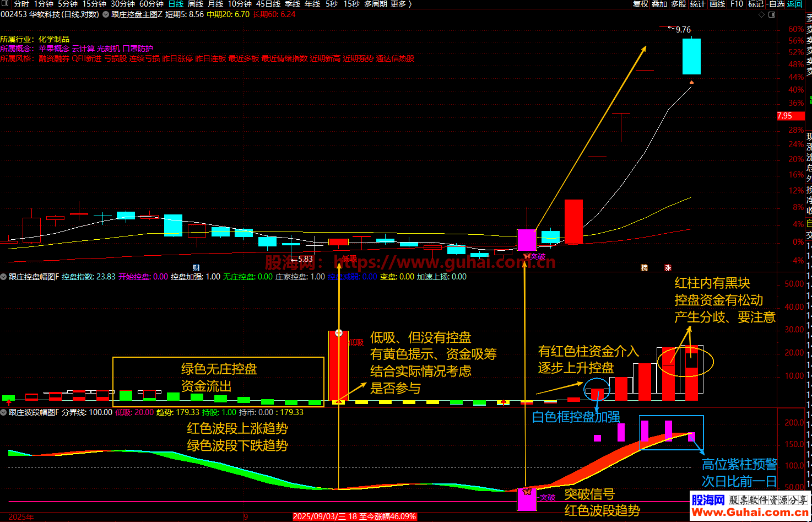Screen dimensions: 812x522
Task: Toggle 复权 price adjustment
Action: point(640,4)
